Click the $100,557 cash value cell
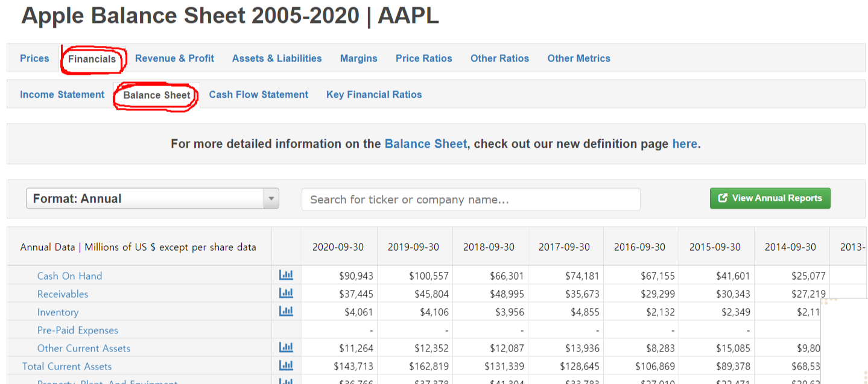Screen dimensions: 868x384 415,275
